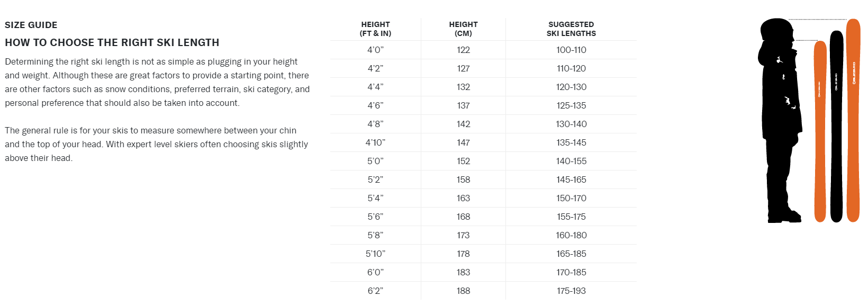Image resolution: width=868 pixels, height=305 pixels.
Task: Select the 150-170 suggested ski length
Action: [571, 198]
